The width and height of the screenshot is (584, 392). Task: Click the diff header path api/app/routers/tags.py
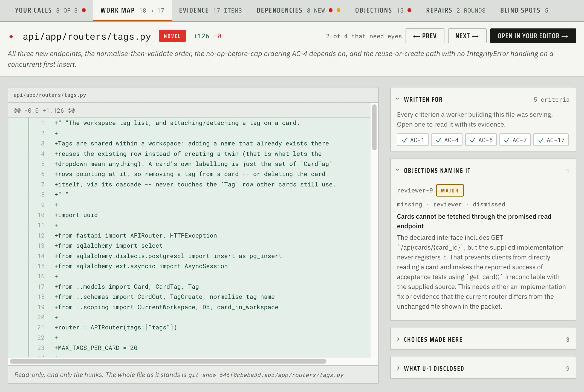50,95
